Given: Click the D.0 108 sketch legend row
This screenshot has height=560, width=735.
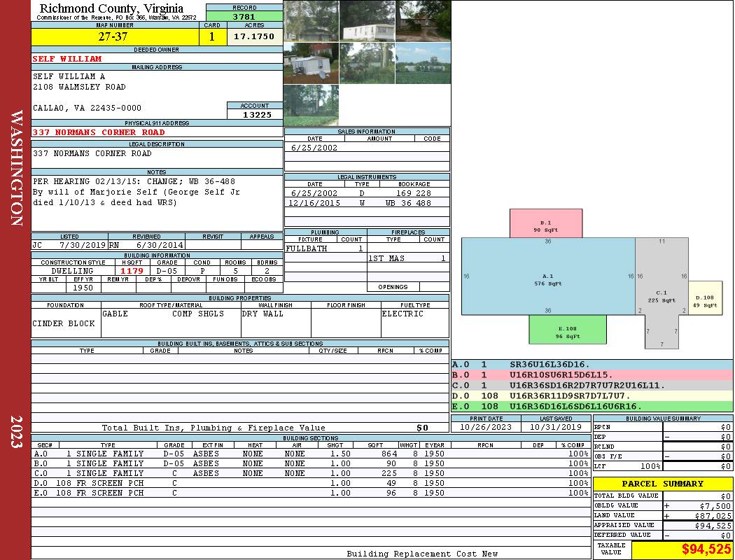Looking at the screenshot, I should [x=592, y=396].
